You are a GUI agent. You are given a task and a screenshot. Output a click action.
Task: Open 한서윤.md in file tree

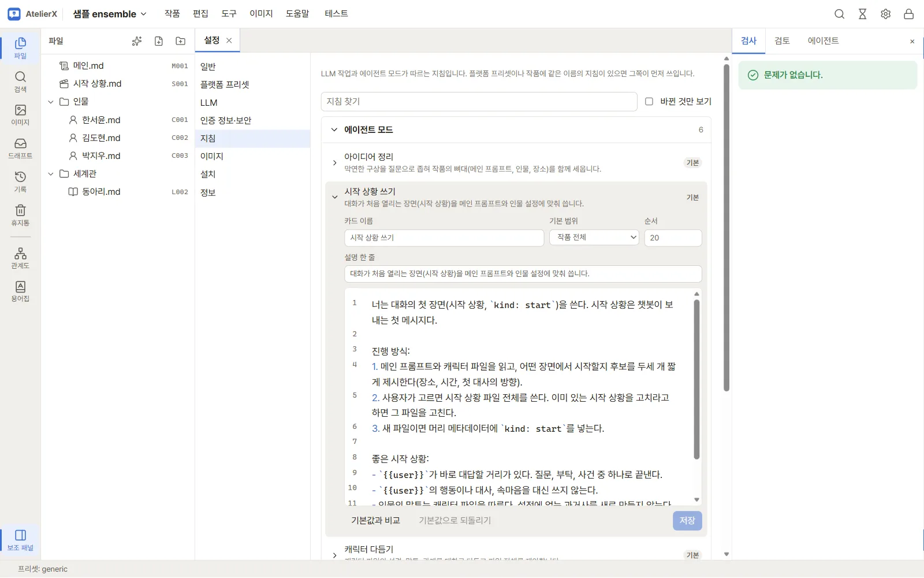pyautogui.click(x=118, y=120)
